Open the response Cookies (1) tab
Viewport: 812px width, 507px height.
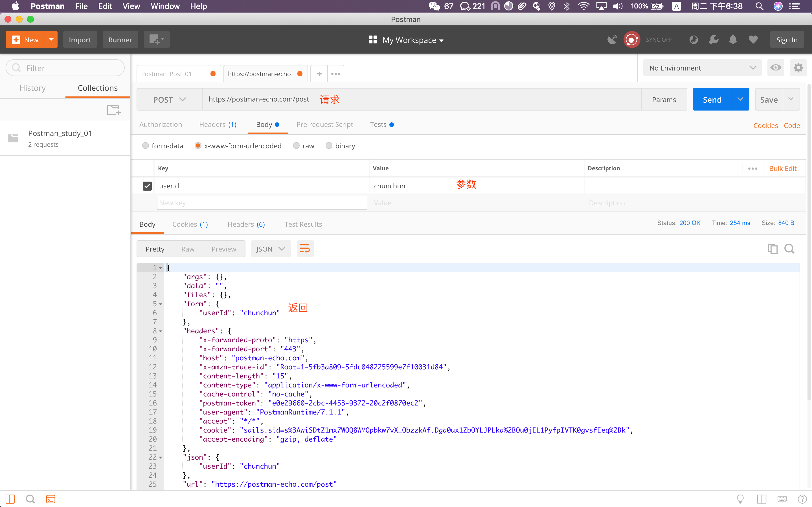point(190,224)
